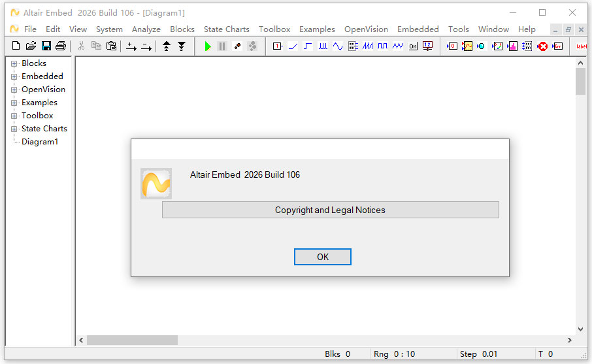This screenshot has height=364, width=592.
Task: Click the Copyright and Legal Notices button
Action: [x=331, y=210]
